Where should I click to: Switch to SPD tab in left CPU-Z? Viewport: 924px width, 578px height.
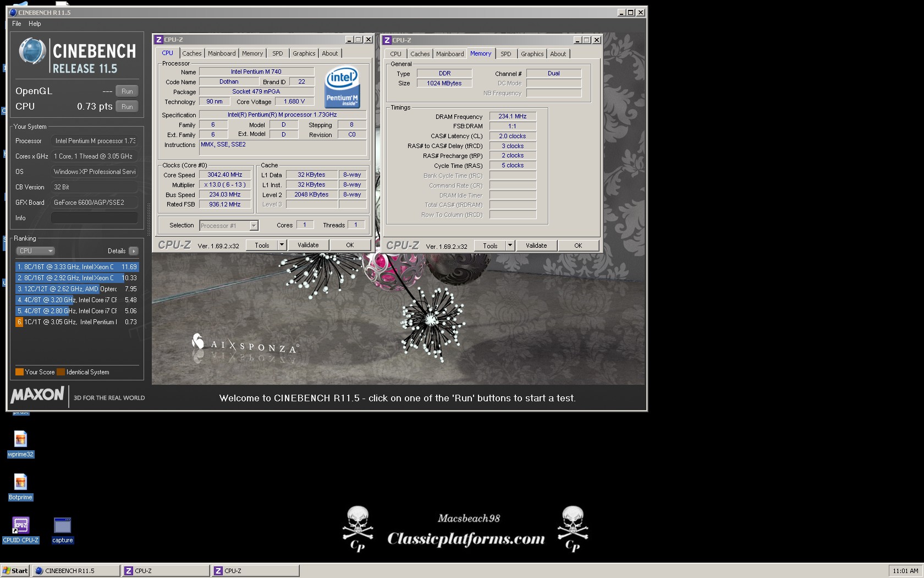point(278,53)
